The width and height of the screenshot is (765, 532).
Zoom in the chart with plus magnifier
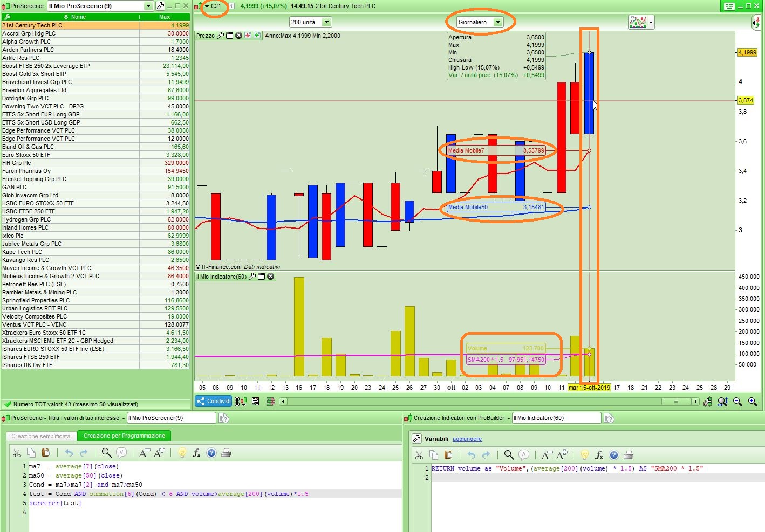pos(753,402)
